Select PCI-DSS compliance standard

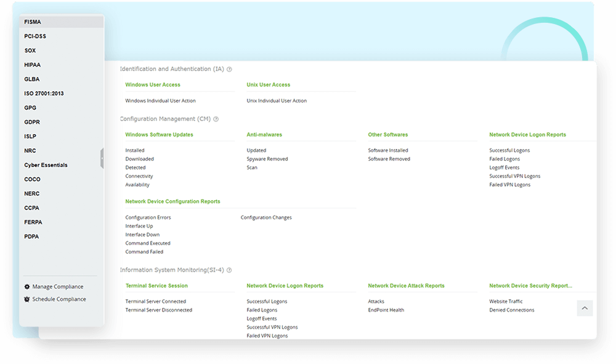coord(35,36)
